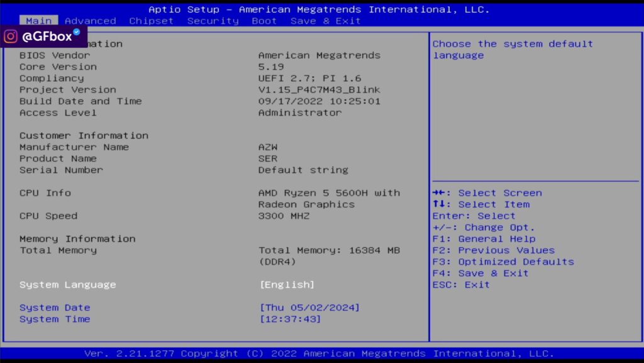Click the Choose the system default language help text
This screenshot has height=363, width=644.
pyautogui.click(x=513, y=49)
